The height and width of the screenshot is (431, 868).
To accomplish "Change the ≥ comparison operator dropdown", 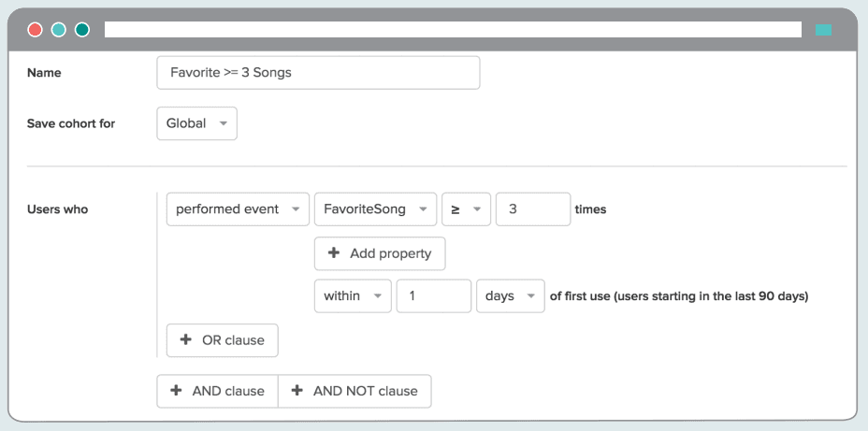I will pyautogui.click(x=466, y=209).
